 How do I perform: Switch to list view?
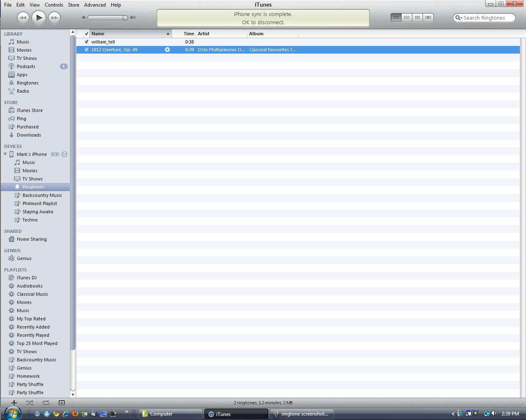tap(396, 18)
